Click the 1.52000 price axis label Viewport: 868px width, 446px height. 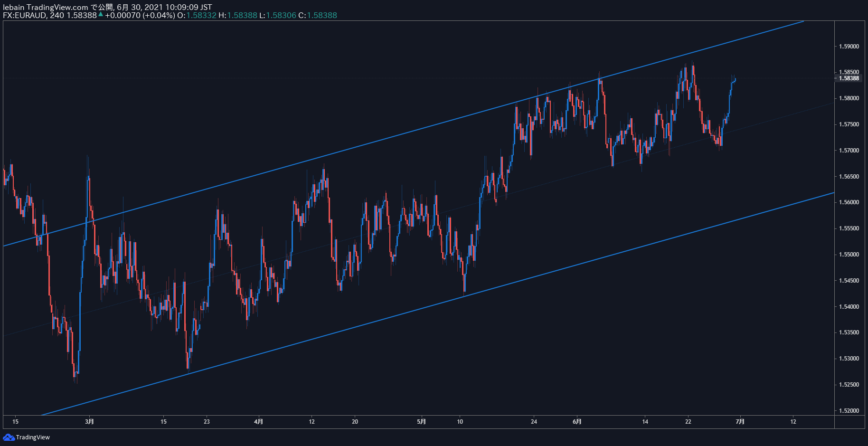coord(849,411)
